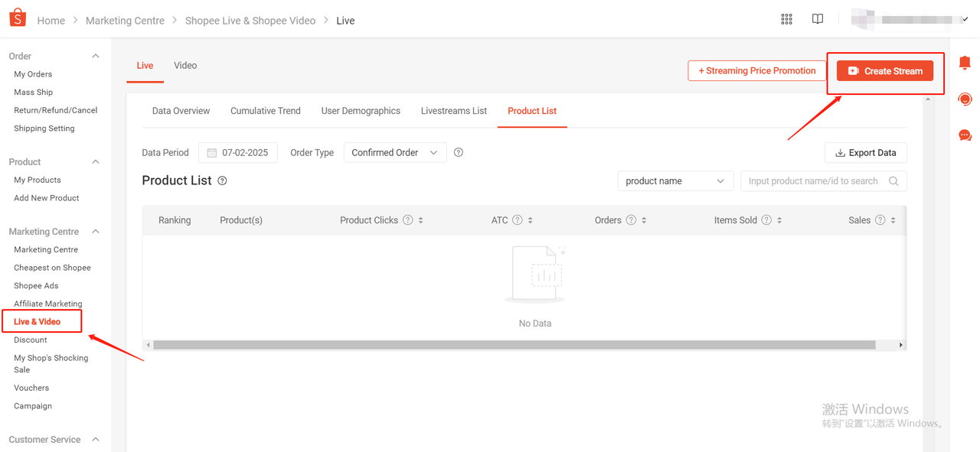Image resolution: width=980 pixels, height=452 pixels.
Task: Open the User Demographics tab
Action: tap(361, 111)
